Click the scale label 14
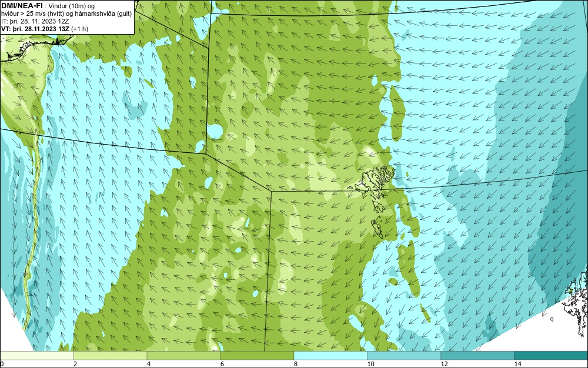This screenshot has width=588, height=368. click(x=518, y=364)
